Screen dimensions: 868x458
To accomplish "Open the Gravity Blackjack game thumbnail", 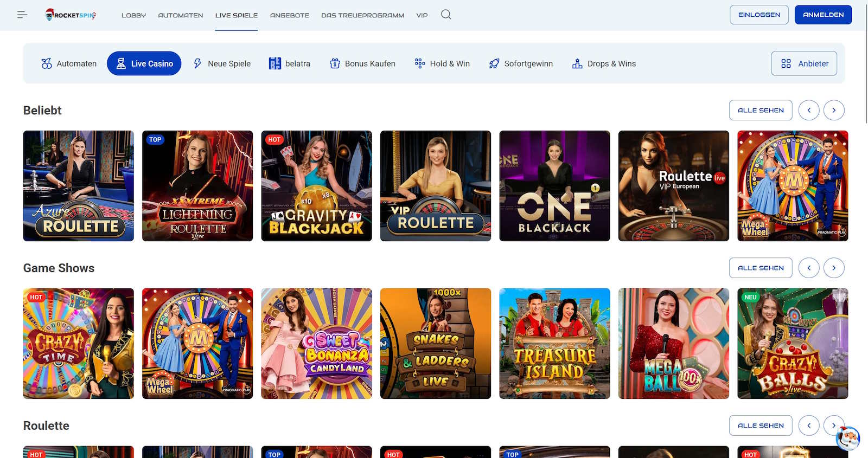I will point(316,186).
